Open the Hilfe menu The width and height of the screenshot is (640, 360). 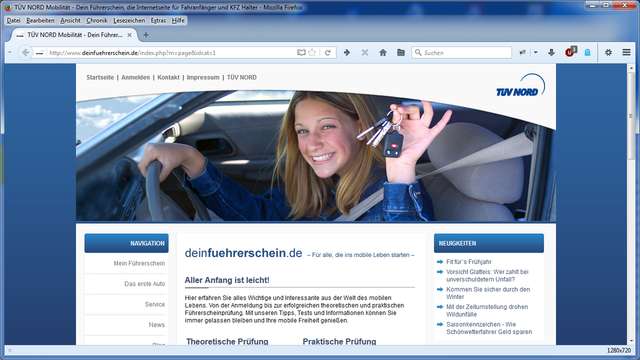[x=178, y=20]
